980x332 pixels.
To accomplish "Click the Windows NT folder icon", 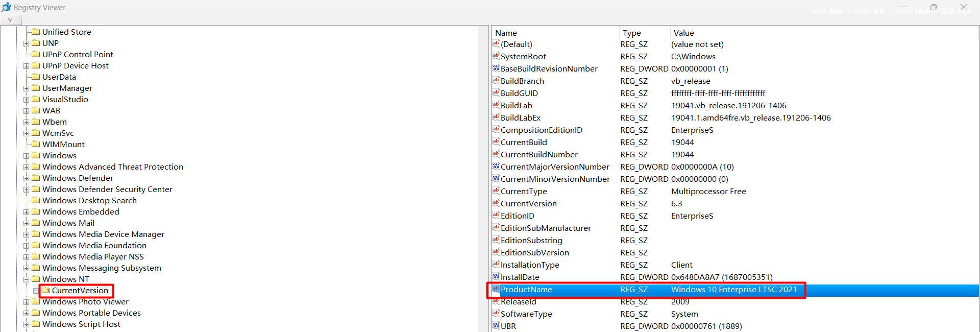I will 36,279.
